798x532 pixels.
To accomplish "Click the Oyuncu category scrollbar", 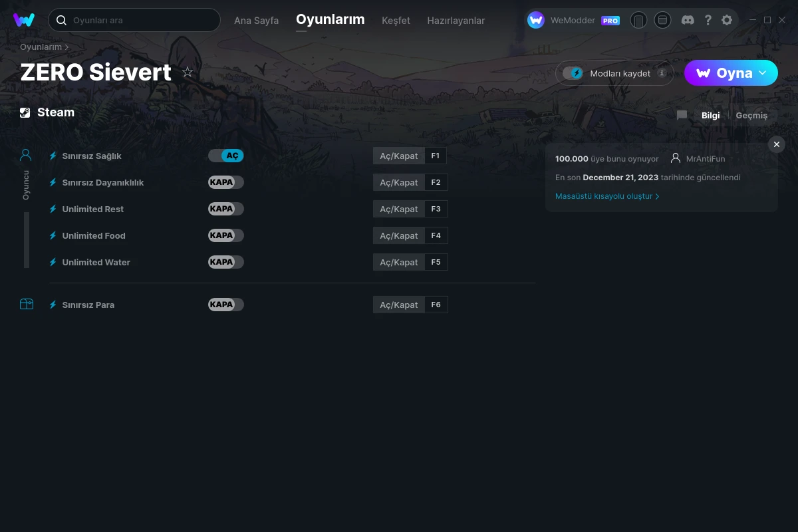I will (27, 240).
